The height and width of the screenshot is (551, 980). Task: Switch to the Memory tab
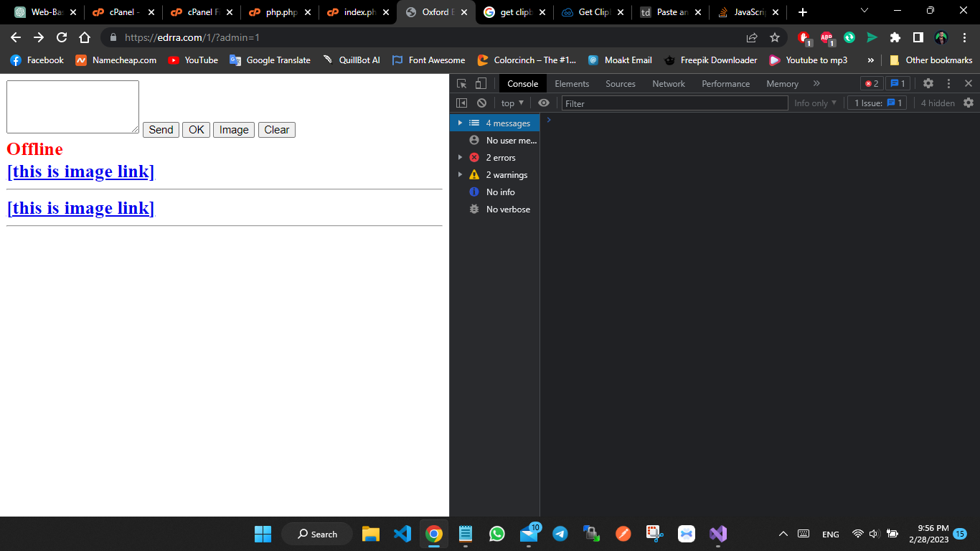(x=782, y=84)
